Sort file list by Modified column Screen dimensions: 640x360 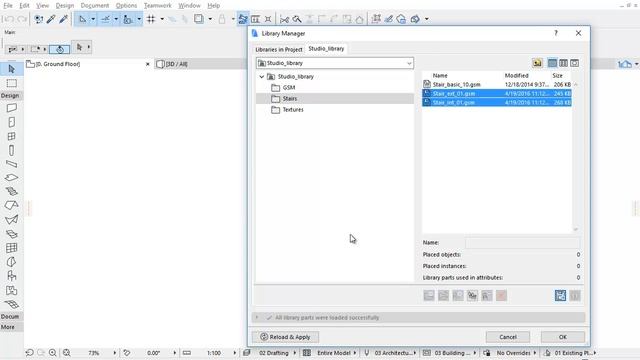[516, 76]
